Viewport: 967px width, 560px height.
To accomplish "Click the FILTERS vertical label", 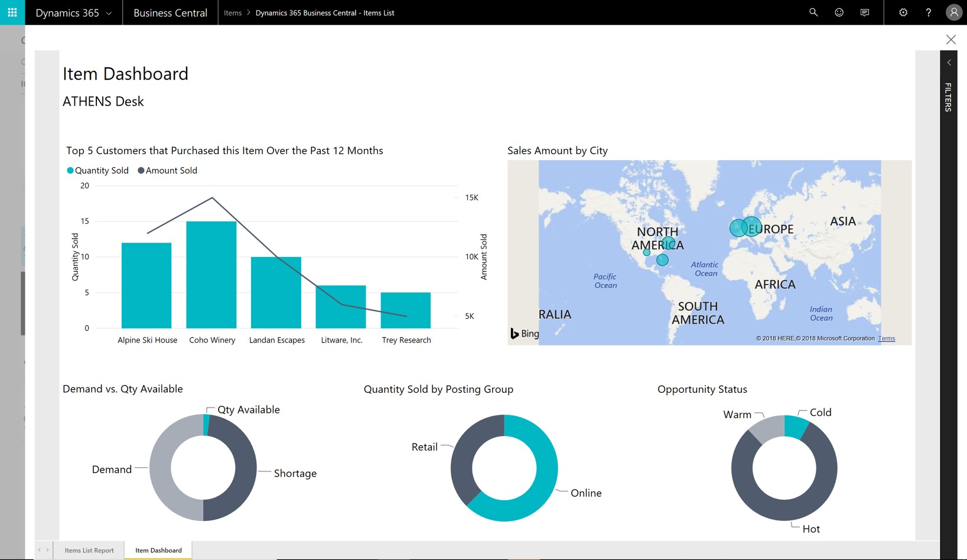I will (948, 97).
